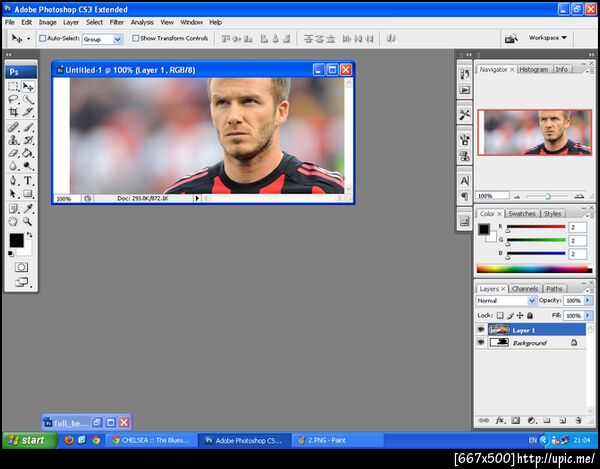Change the screen mode
Image resolution: width=600 pixels, height=469 pixels.
[21, 282]
